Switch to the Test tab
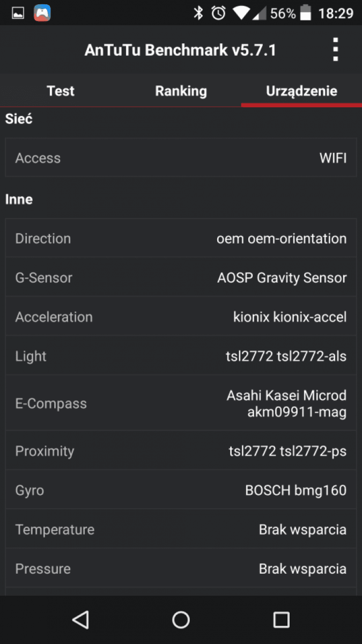 click(61, 91)
